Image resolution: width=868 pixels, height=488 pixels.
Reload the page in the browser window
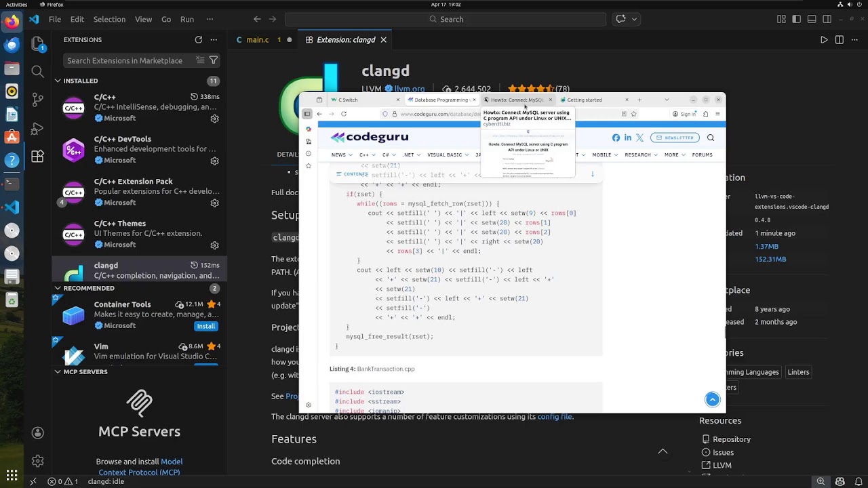[344, 114]
